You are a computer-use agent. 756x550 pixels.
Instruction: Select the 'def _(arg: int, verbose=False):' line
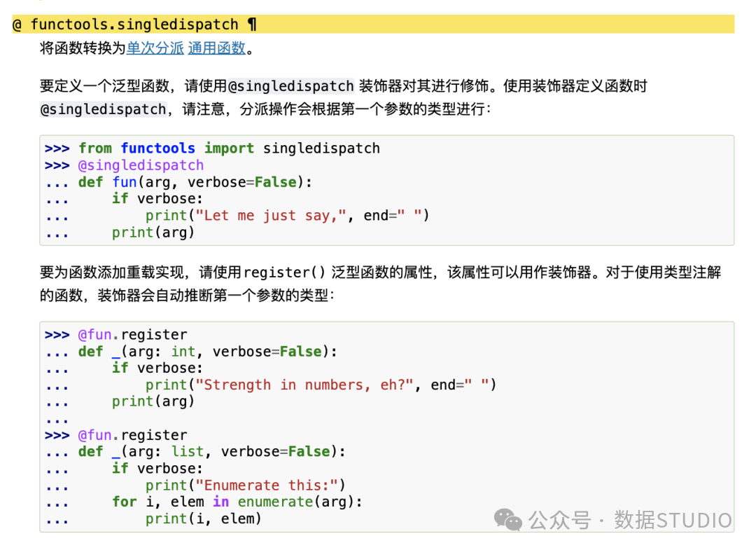208,351
